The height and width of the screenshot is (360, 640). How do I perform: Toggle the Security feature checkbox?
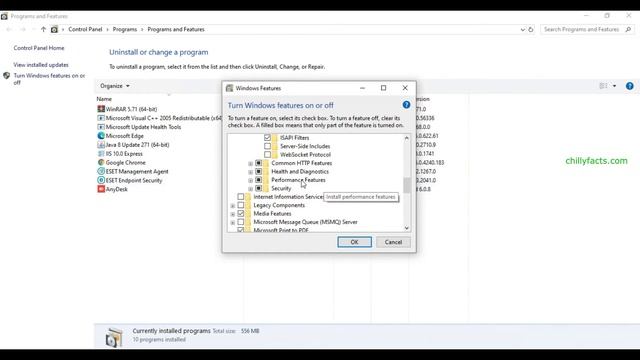[258, 188]
